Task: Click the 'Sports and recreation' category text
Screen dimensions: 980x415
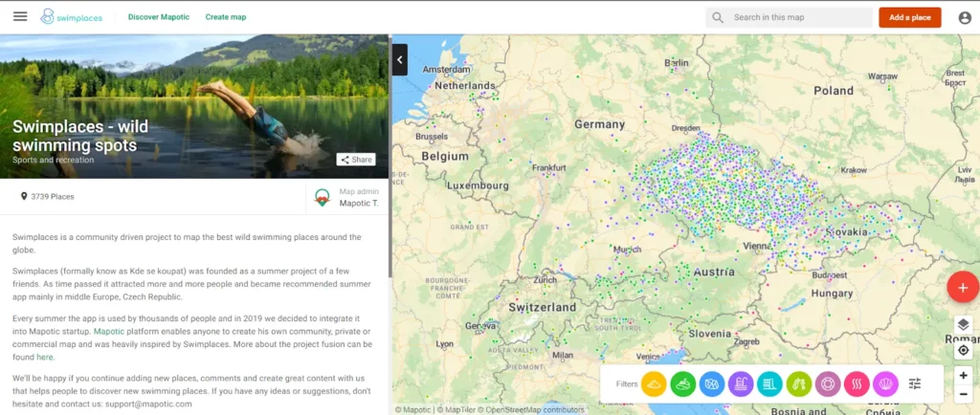Action: click(x=54, y=160)
